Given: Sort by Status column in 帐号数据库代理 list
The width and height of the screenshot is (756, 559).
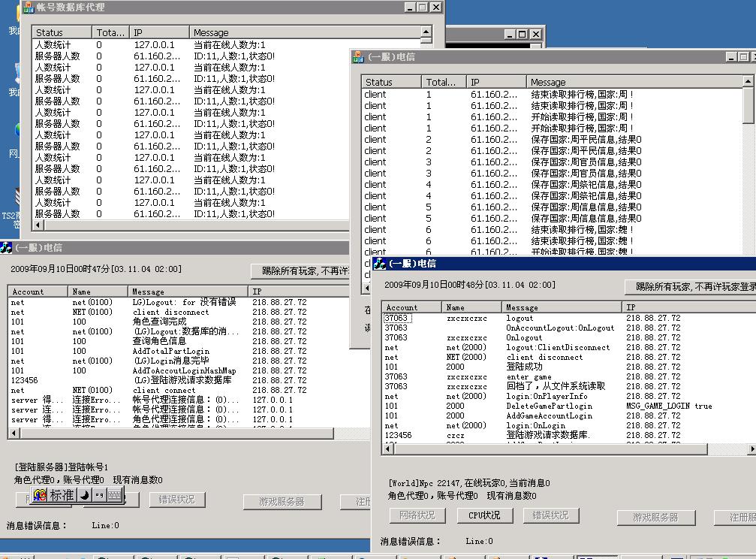Looking at the screenshot, I should point(62,32).
